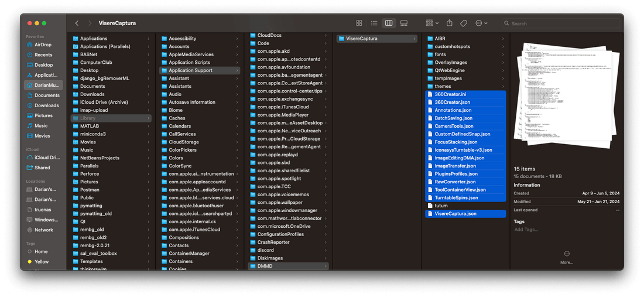Select the VisereCaptura folder in fourth column
The width and height of the screenshot is (644, 297).
(377, 39)
